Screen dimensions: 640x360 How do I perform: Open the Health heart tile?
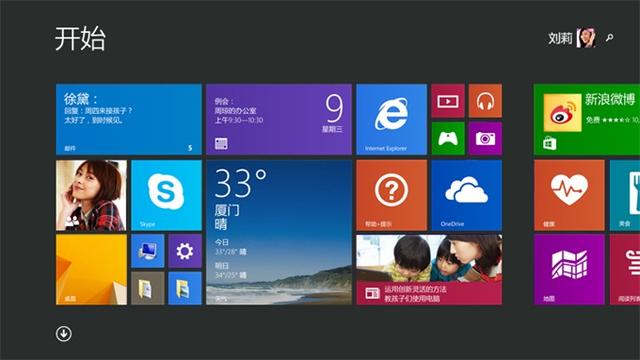(569, 195)
